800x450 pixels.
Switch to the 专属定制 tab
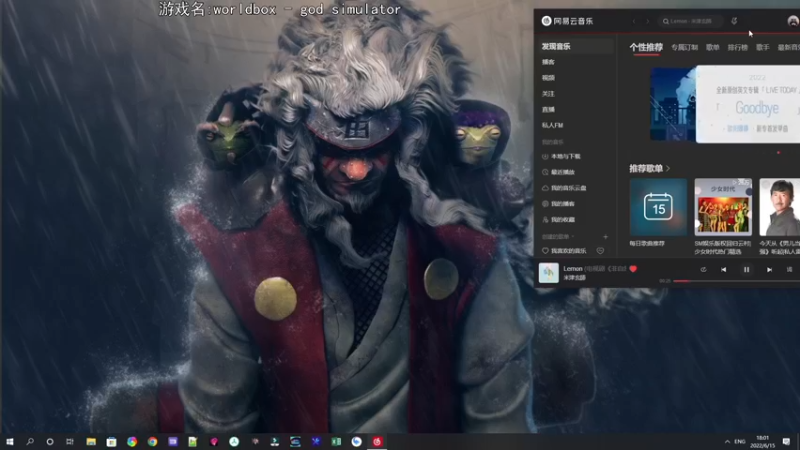point(684,47)
